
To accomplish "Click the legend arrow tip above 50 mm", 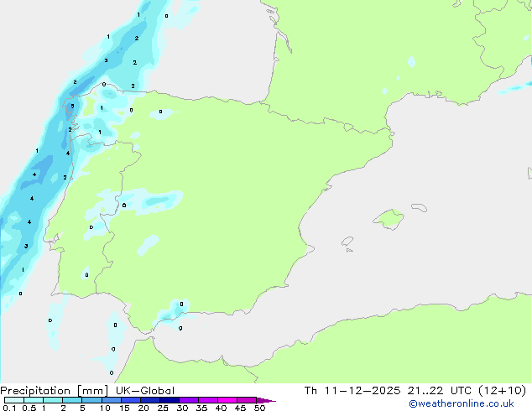I will point(266,400).
